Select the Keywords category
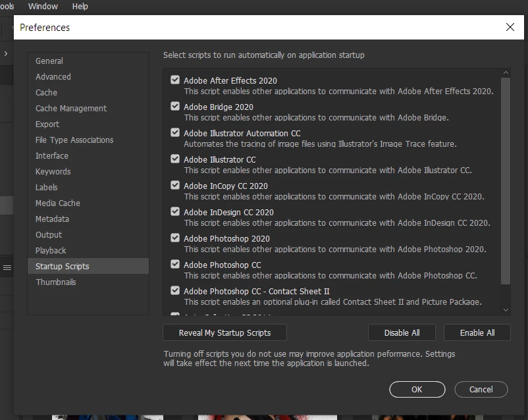This screenshot has width=528, height=420. pos(88,172)
